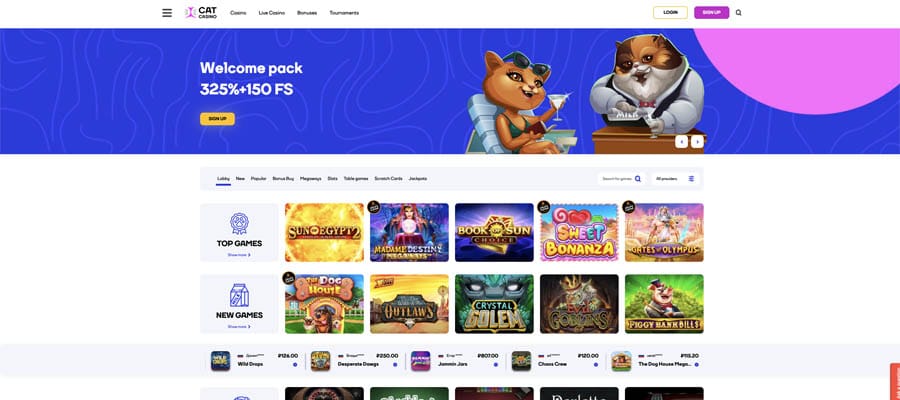Go to the previous banner slide

(x=681, y=142)
